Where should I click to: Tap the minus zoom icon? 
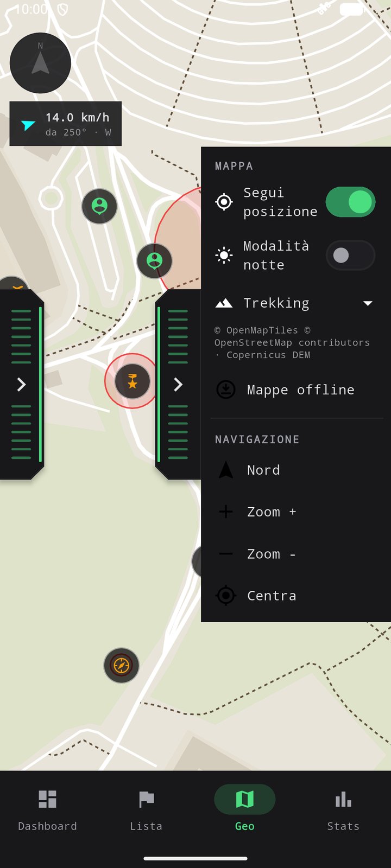[226, 554]
